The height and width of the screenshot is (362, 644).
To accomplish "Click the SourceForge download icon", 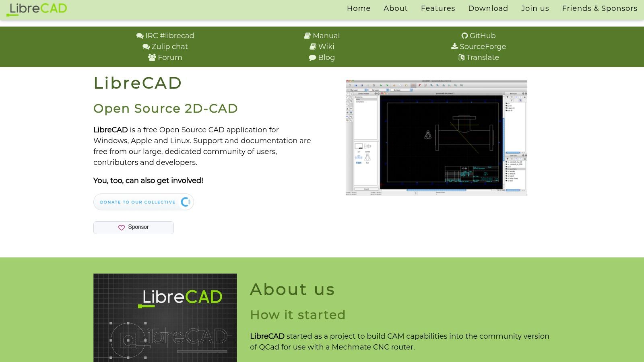I will (454, 46).
